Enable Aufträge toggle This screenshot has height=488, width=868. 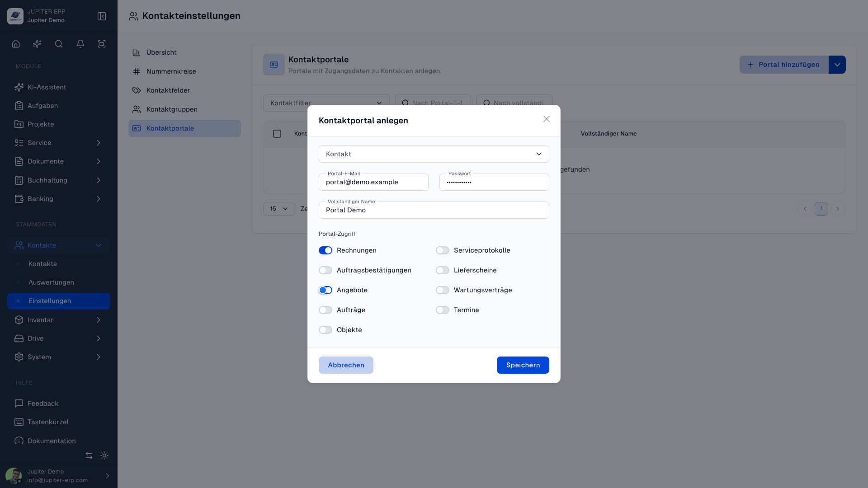325,310
